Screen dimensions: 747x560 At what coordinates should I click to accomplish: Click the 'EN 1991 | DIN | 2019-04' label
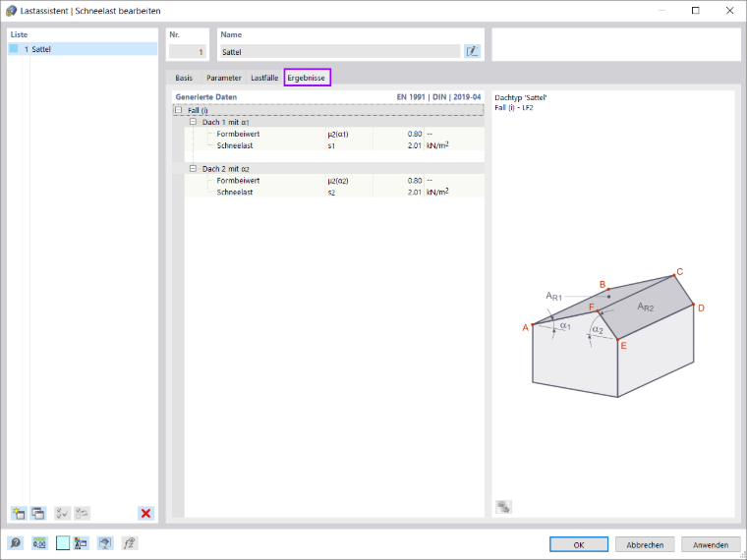438,96
